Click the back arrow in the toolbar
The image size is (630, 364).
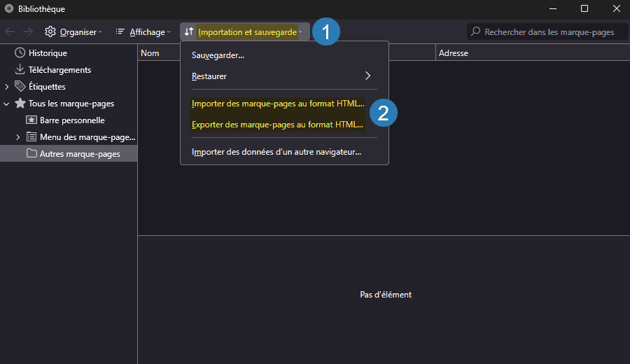[10, 31]
